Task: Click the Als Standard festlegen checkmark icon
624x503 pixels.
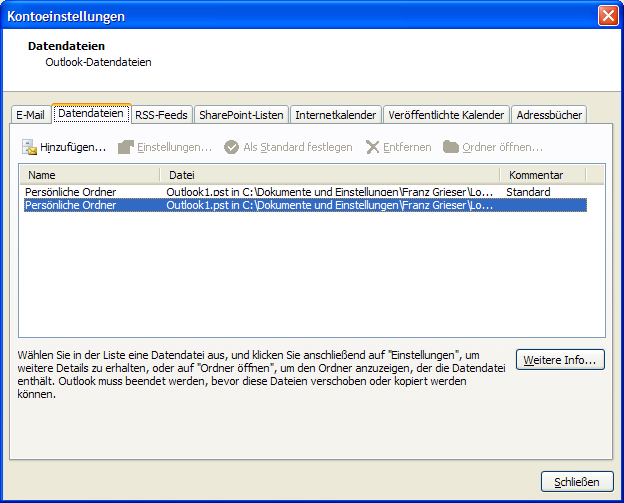Action: click(x=231, y=147)
